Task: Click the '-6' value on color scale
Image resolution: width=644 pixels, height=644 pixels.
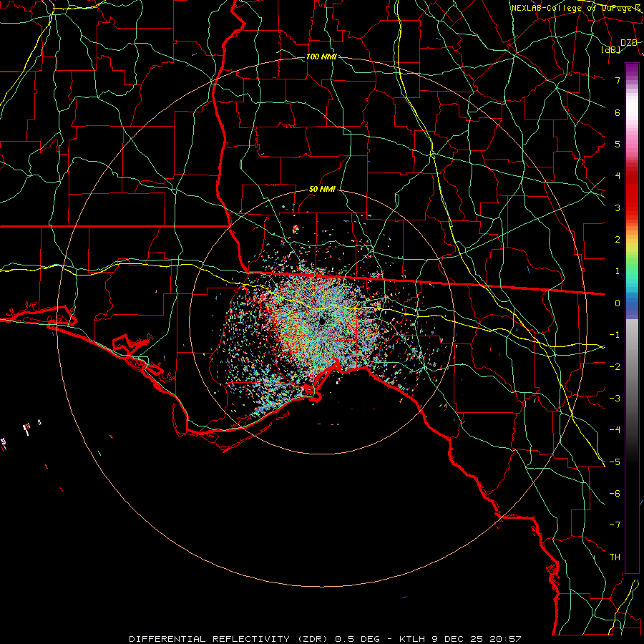Action: [615, 494]
